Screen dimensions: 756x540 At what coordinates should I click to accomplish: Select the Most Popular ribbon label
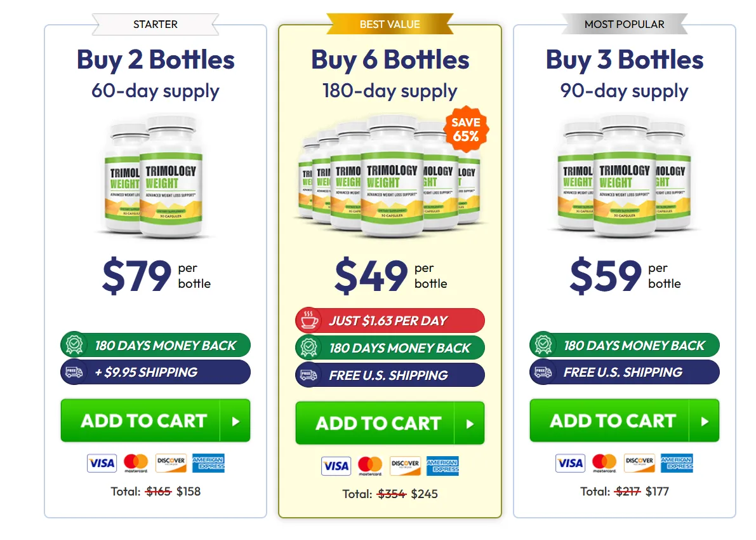625,24
